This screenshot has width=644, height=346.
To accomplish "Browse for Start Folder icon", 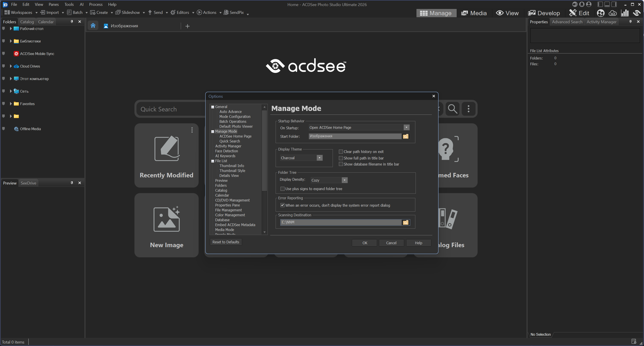I will (405, 136).
